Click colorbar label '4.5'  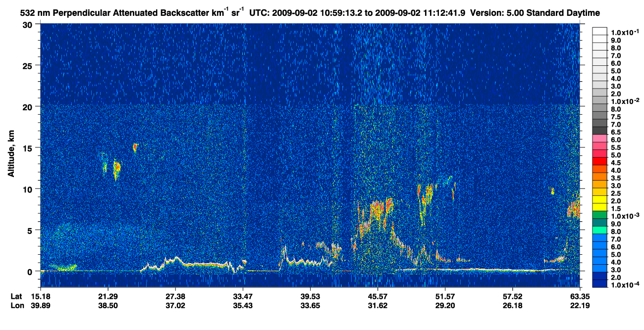coord(616,163)
